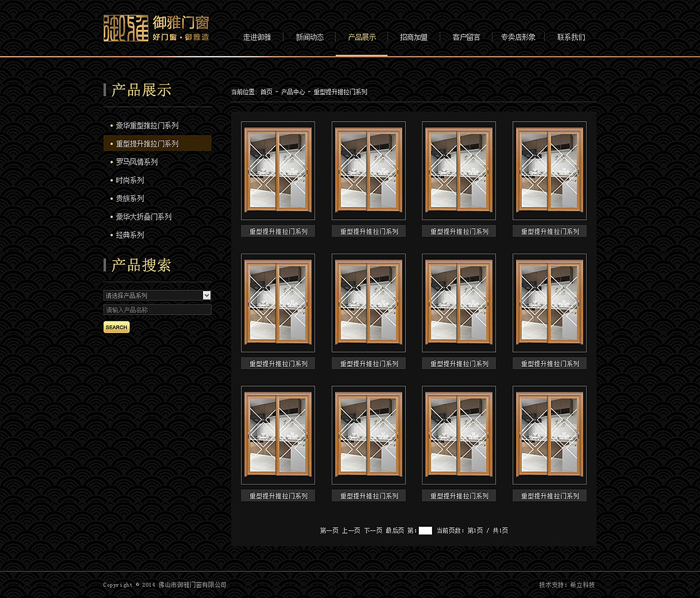Select 经典系列 category
The height and width of the screenshot is (598, 700).
click(x=130, y=236)
